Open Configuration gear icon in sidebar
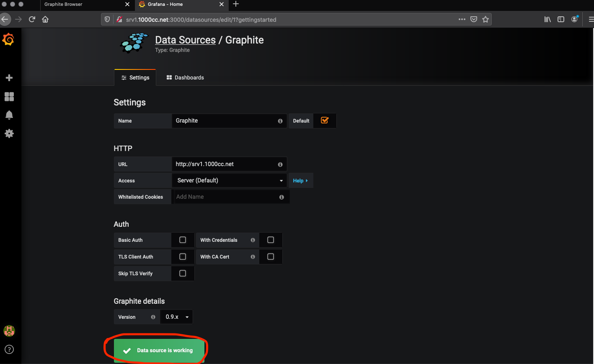This screenshot has height=364, width=594. point(9,133)
